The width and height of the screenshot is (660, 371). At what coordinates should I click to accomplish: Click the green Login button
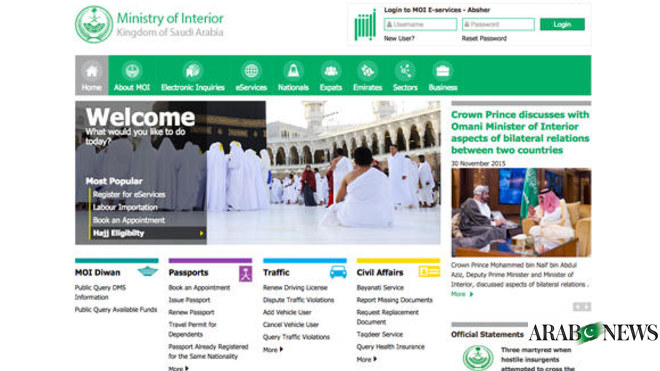562,24
